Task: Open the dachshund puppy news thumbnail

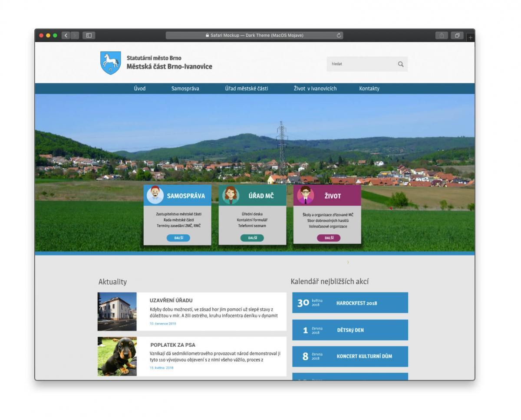Action: click(x=117, y=356)
